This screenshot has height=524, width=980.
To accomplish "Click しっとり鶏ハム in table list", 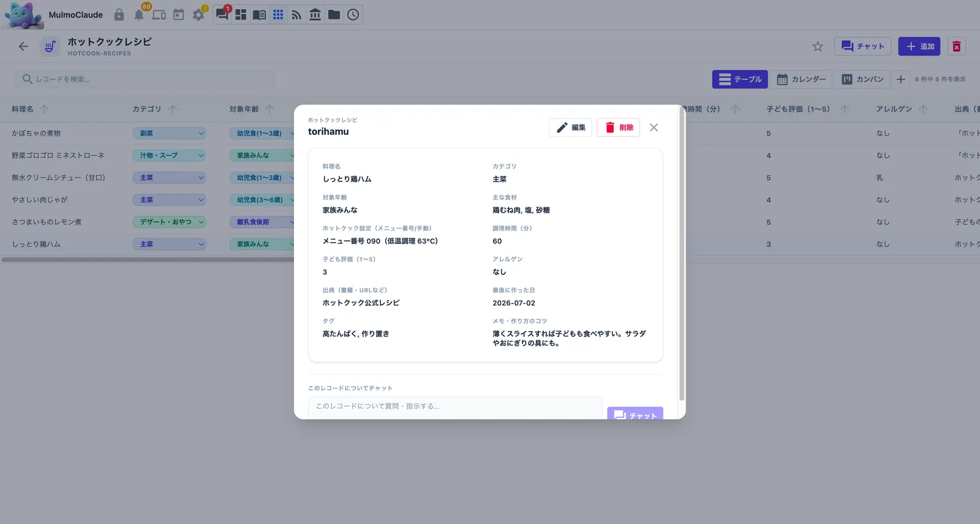I will pyautogui.click(x=36, y=244).
